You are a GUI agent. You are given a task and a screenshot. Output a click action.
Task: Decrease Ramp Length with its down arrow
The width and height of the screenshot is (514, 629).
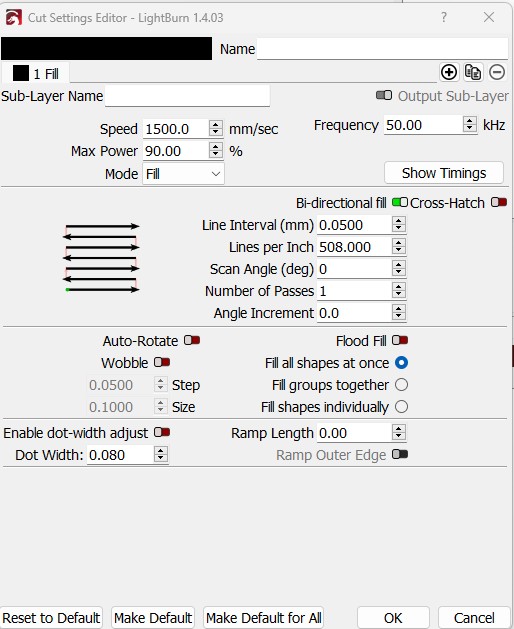click(x=398, y=437)
